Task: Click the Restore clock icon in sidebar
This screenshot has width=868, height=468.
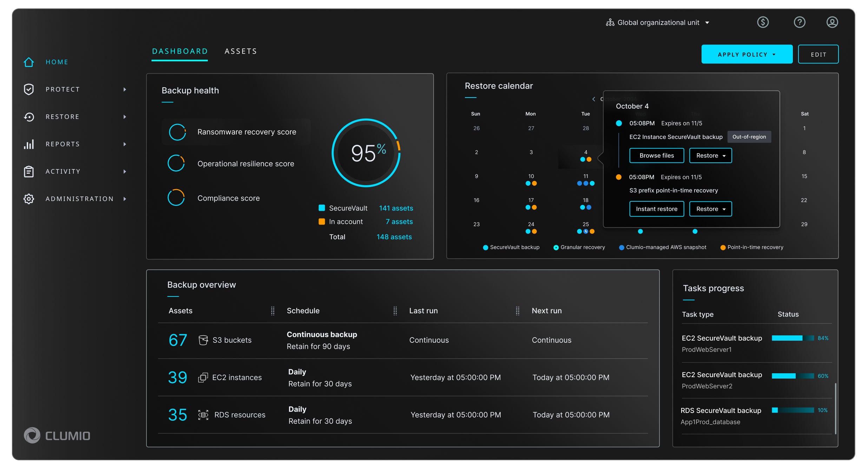Action: point(28,116)
